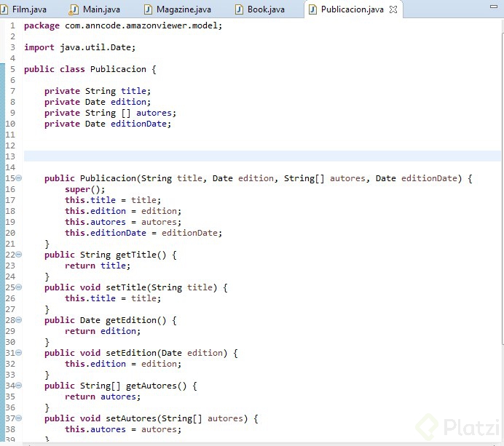Click 'return title;' on line 23

pos(98,266)
